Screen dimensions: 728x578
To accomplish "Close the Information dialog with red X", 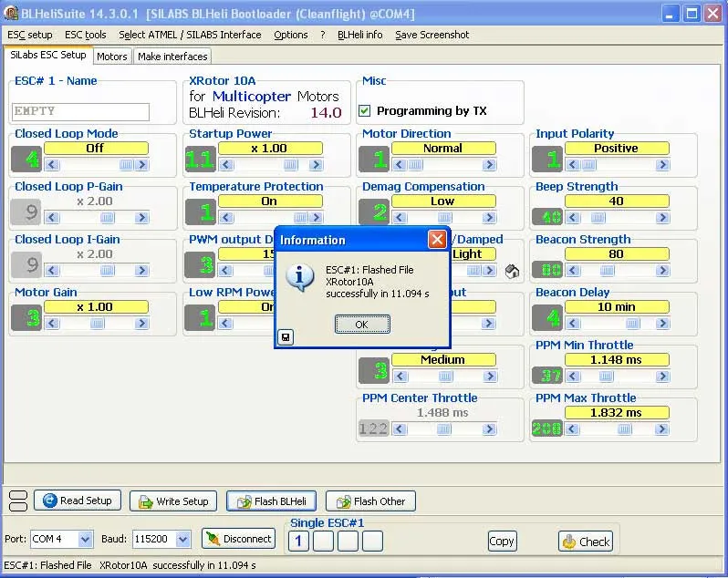I will 437,240.
